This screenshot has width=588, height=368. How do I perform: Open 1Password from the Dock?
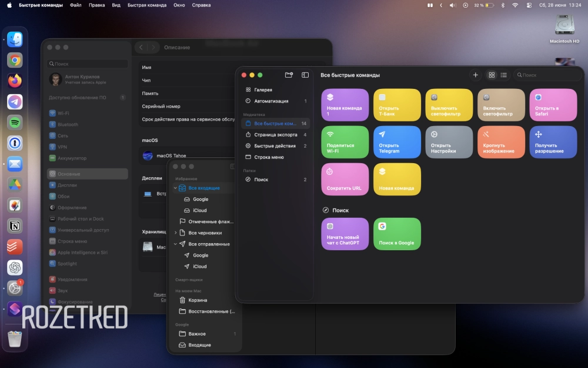15,143
